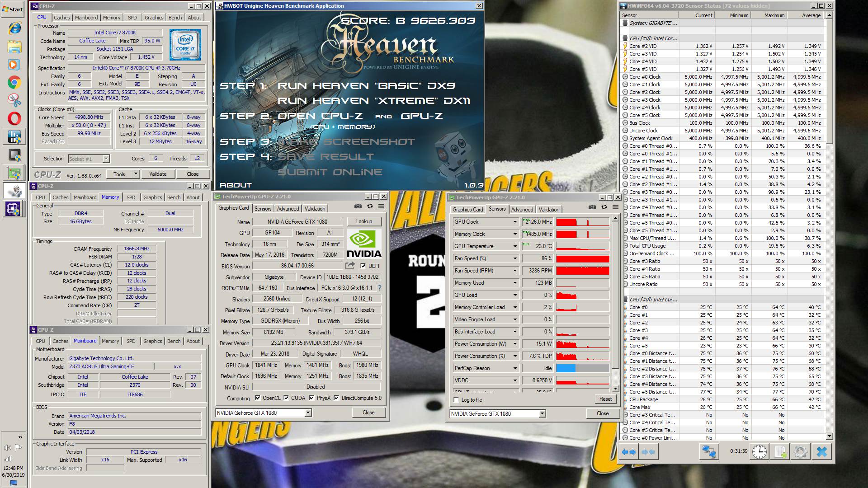Viewport: 868px width, 488px height.
Task: Toggle the UEFI checkbox in GPU-Z
Action: (x=363, y=266)
